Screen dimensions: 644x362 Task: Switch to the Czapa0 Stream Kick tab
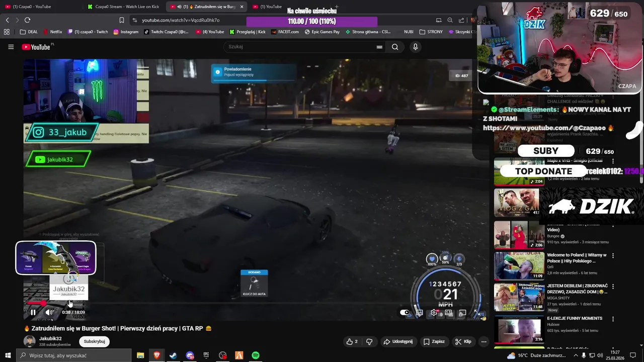(123, 7)
